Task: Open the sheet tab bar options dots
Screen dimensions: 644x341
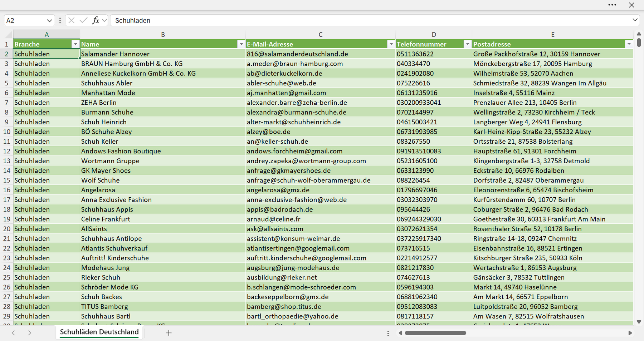Action: [388, 333]
